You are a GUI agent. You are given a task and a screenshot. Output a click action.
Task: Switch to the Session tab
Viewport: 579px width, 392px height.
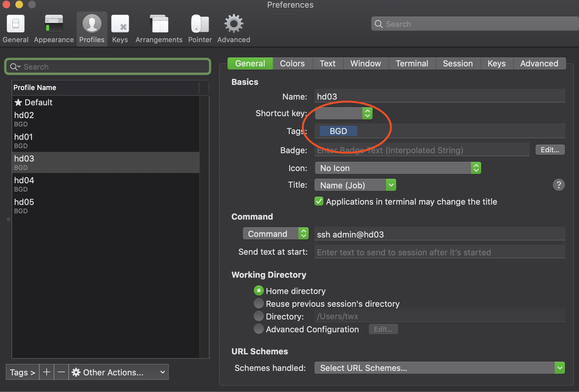(458, 64)
